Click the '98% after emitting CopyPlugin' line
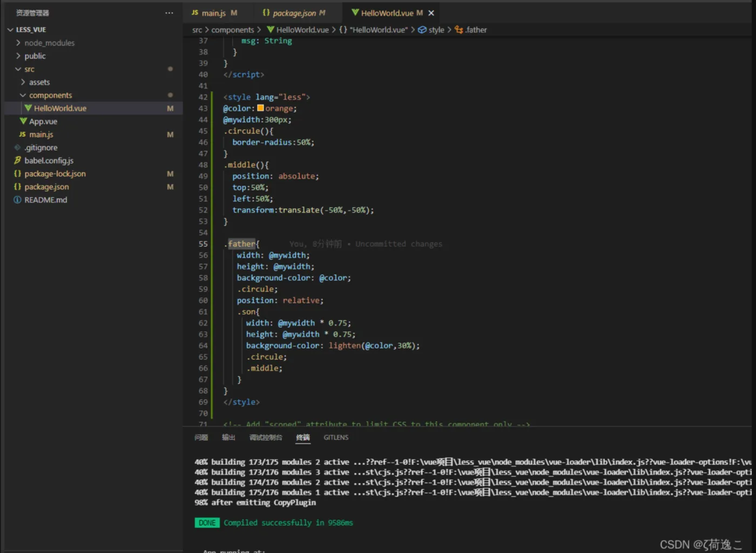 [255, 502]
